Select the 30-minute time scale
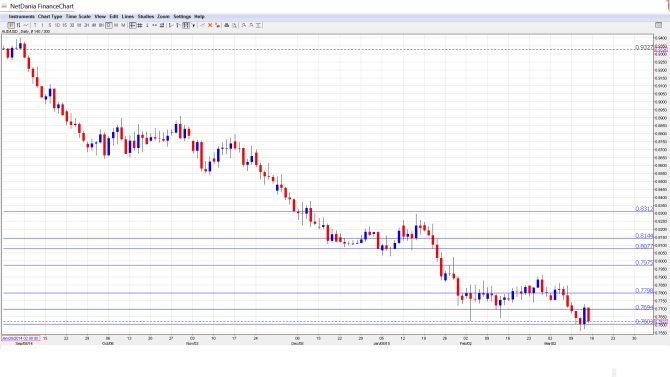This screenshot has height=377, width=670. coord(72,25)
